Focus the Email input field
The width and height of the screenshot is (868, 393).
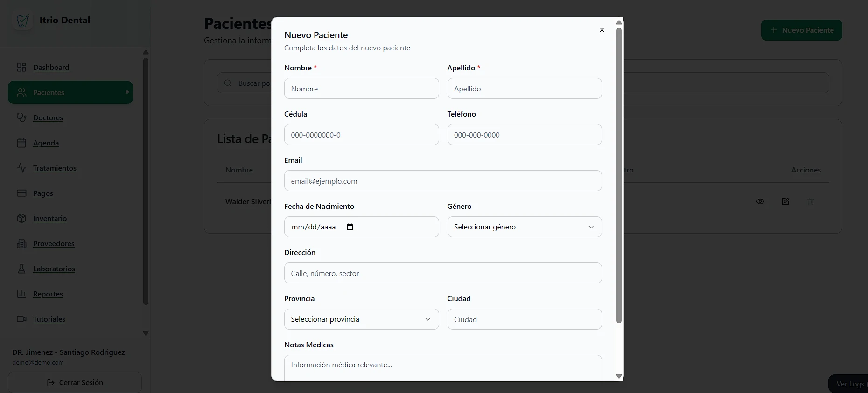[442, 181]
